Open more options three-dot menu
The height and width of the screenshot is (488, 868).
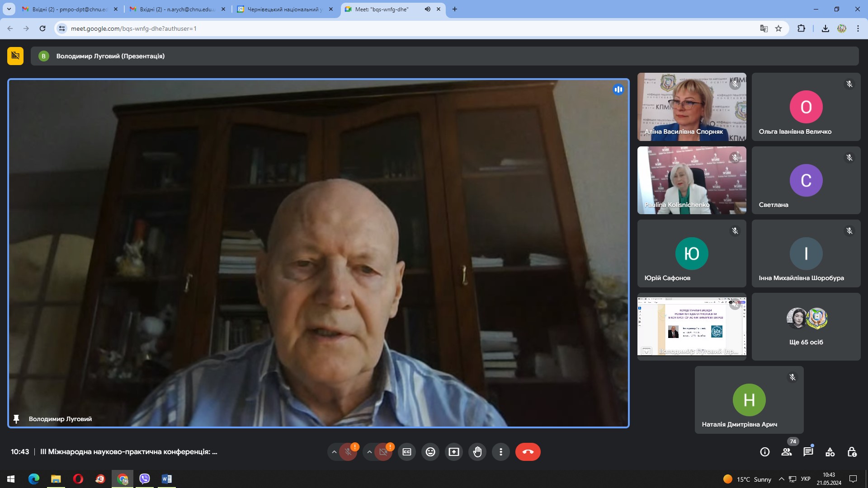coord(501,452)
